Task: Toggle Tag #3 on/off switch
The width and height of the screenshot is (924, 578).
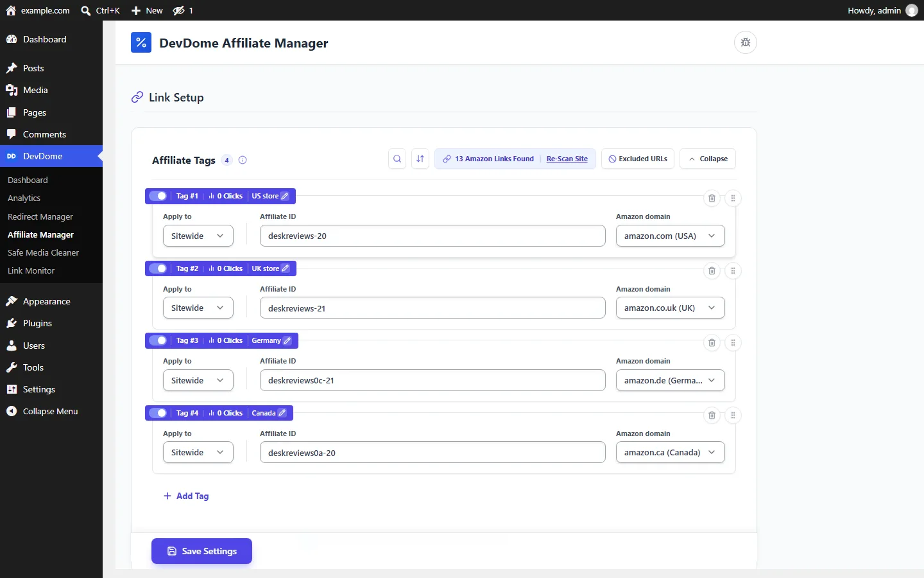Action: pos(158,340)
